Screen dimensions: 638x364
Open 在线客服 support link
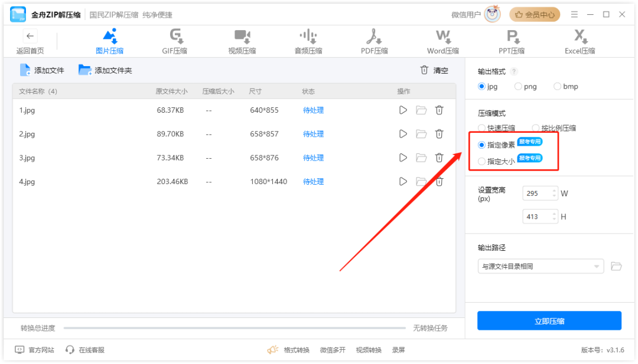tap(85, 350)
